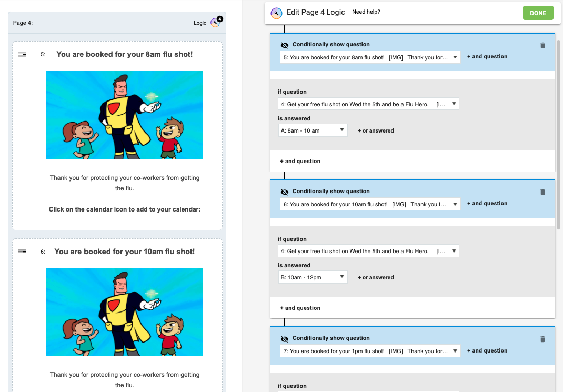Click the heading 'You are booked for your 10am flu shot!'
This screenshot has width=563, height=392.
coord(125,252)
